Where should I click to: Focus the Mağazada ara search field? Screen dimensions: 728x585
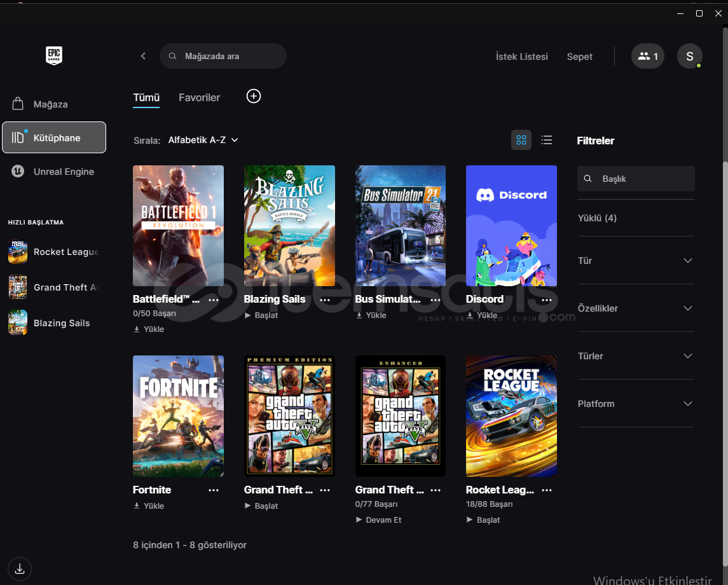tap(223, 56)
